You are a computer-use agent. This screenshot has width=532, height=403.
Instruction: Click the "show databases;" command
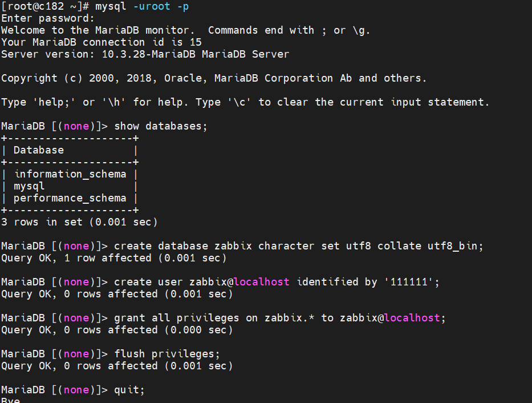(x=161, y=126)
